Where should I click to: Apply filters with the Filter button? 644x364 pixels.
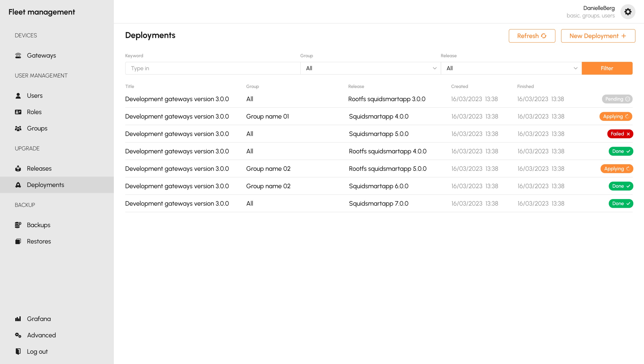click(x=607, y=68)
